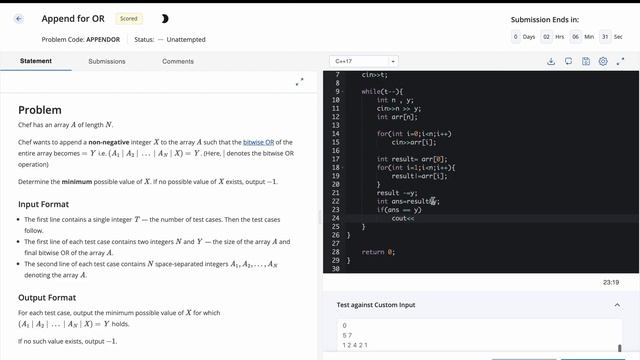The height and width of the screenshot is (360, 640).
Task: Click the 'Unattempted' status text
Action: coord(186,40)
